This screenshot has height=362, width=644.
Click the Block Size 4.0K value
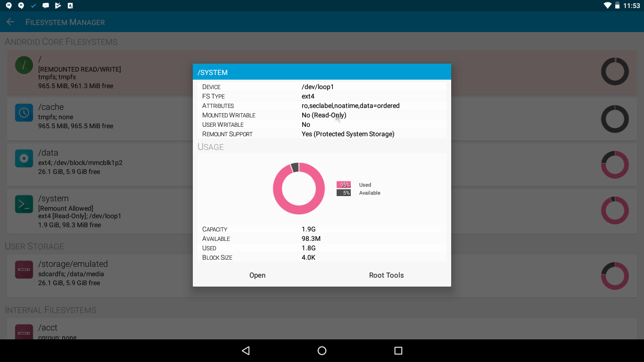click(308, 257)
